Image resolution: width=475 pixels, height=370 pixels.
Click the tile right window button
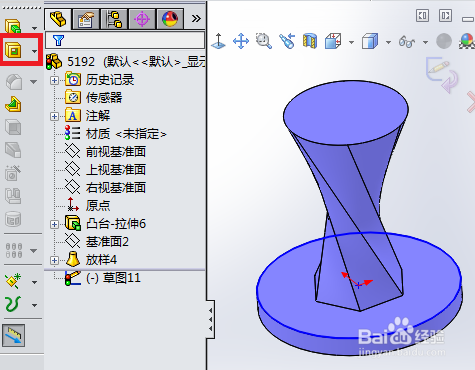point(445,16)
